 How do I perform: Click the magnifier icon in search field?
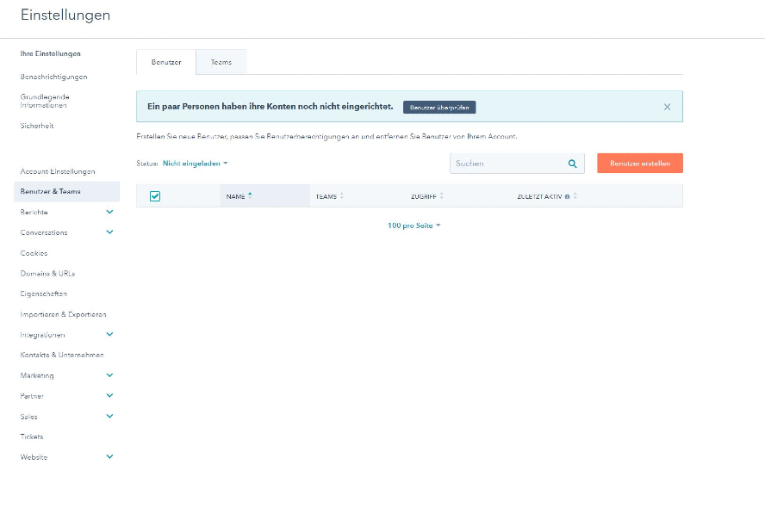[572, 164]
